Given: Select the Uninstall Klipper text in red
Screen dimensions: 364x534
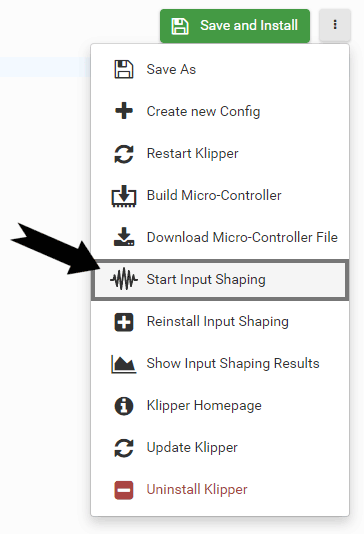Looking at the screenshot, I should [x=197, y=489].
